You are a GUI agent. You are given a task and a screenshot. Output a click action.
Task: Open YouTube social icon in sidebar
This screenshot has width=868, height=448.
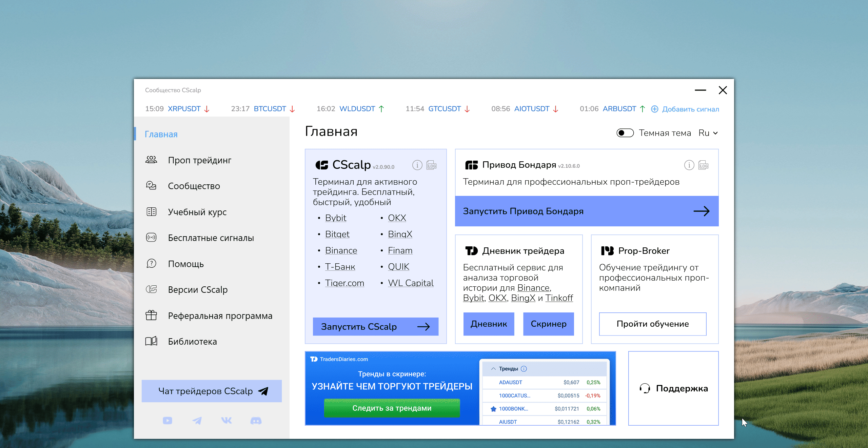point(167,421)
